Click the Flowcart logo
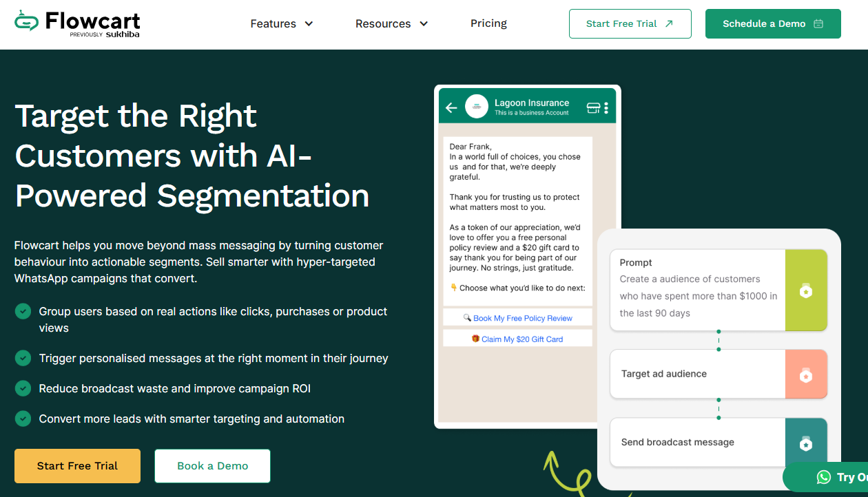Screen dimensions: 868x497 tap(77, 24)
